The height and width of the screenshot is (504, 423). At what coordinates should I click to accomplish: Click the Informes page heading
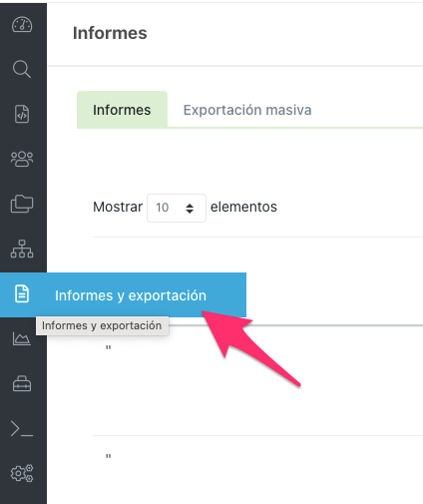tap(110, 33)
